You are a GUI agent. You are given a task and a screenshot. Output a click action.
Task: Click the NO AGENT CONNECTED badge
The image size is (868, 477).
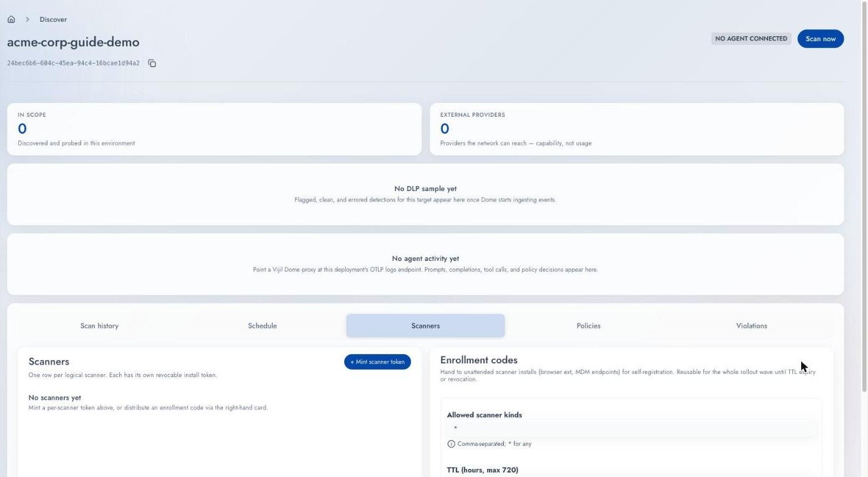click(751, 39)
